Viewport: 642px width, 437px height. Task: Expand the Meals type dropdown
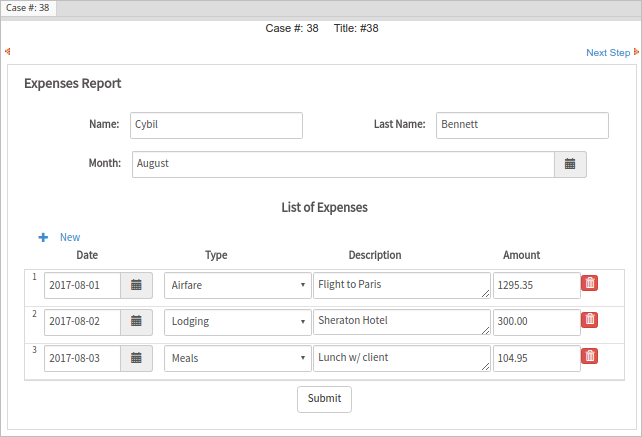[x=237, y=358]
